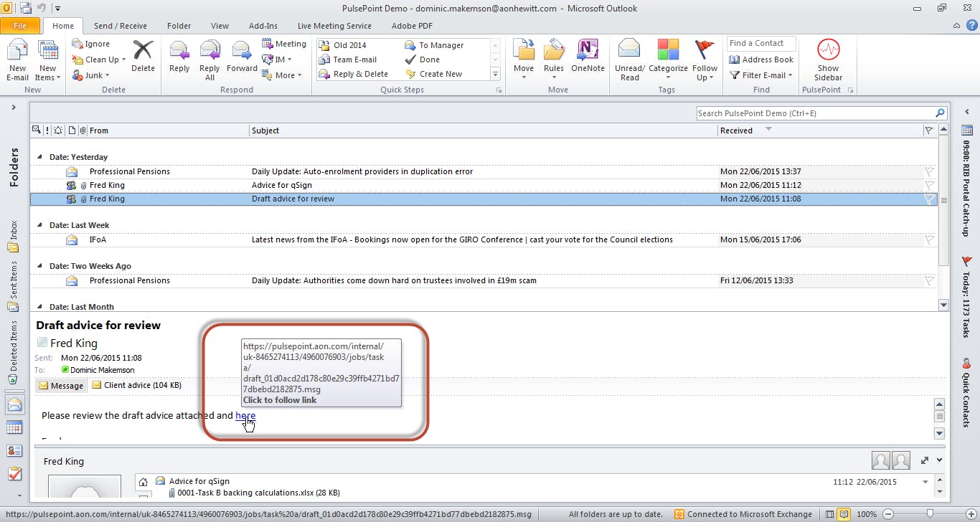Viewport: 980px width, 522px height.
Task: Collapse the Date: Two Weeks Ago group
Action: pyautogui.click(x=40, y=266)
